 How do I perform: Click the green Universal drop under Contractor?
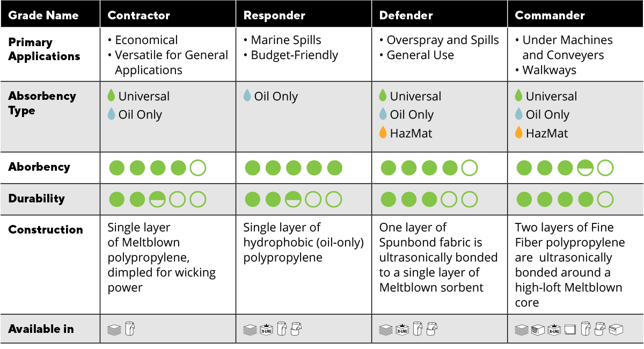111,96
